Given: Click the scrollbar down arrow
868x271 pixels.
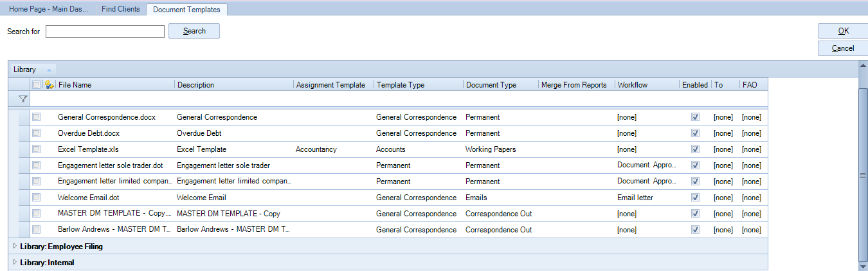Looking at the screenshot, I should tap(863, 265).
